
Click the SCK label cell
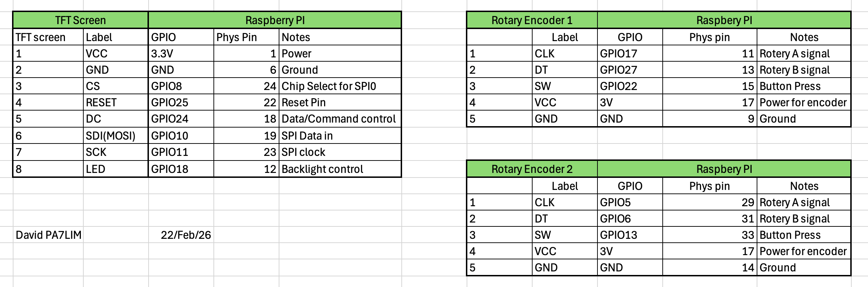[115, 152]
